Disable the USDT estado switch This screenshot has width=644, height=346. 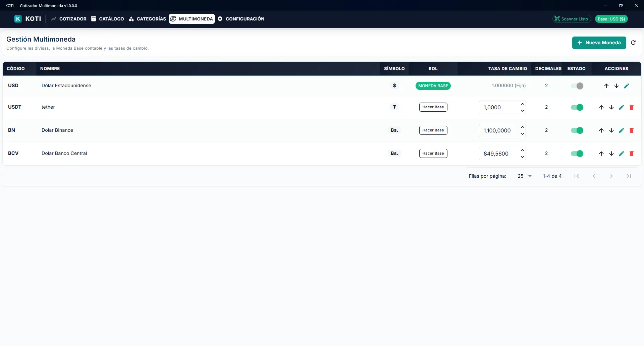(577, 107)
